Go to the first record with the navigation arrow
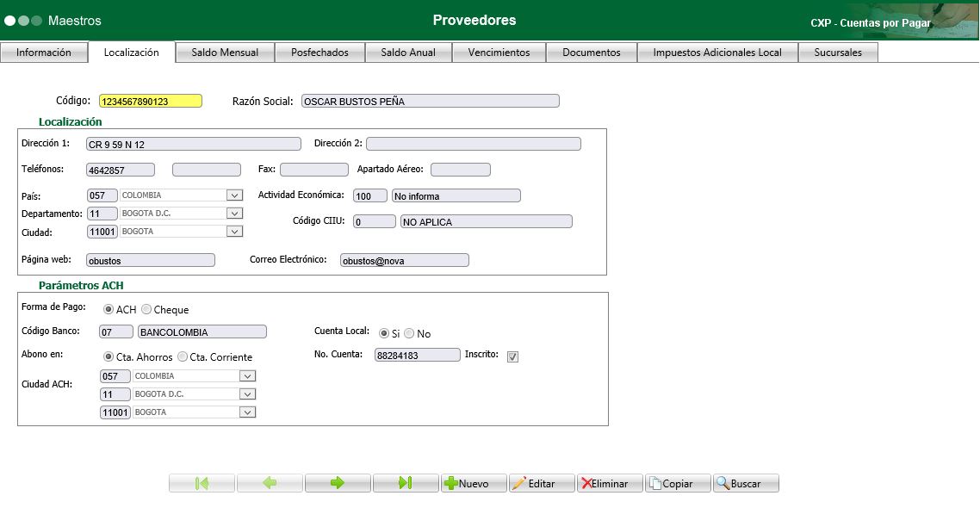Image resolution: width=980 pixels, height=508 pixels. [x=202, y=484]
